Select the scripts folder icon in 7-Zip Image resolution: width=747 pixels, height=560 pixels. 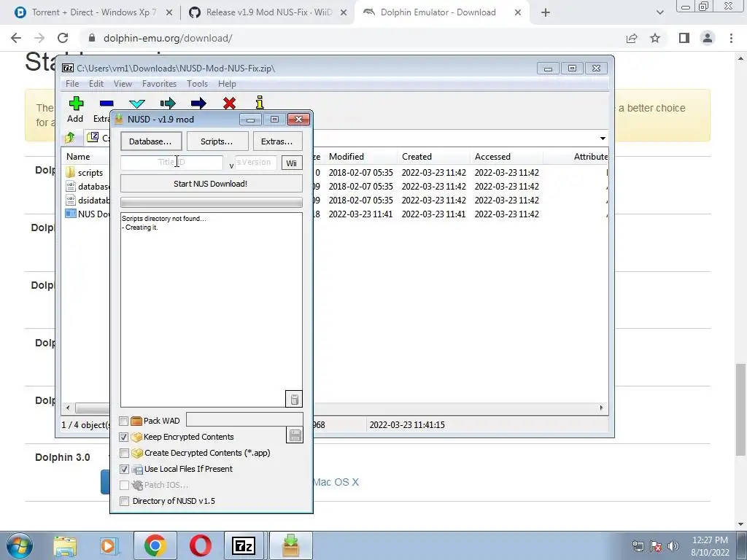coord(71,172)
